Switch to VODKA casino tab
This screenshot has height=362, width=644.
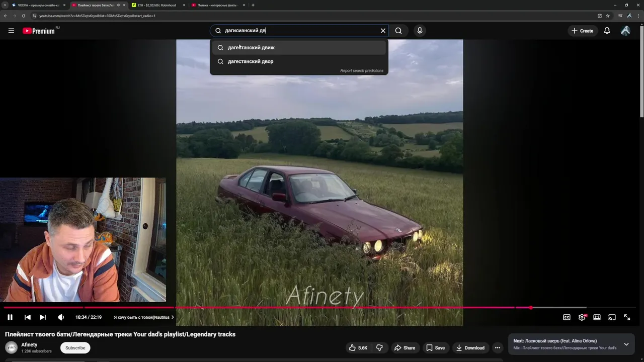(x=38, y=5)
